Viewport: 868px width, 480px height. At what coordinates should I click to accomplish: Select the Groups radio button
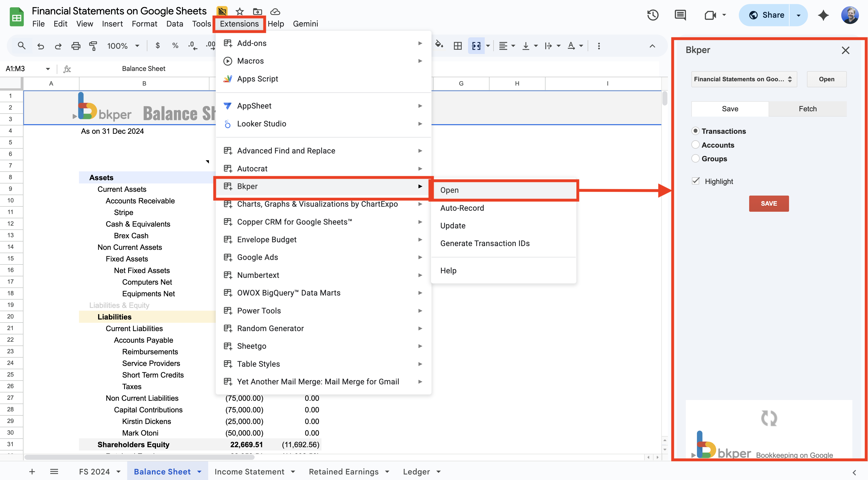695,158
